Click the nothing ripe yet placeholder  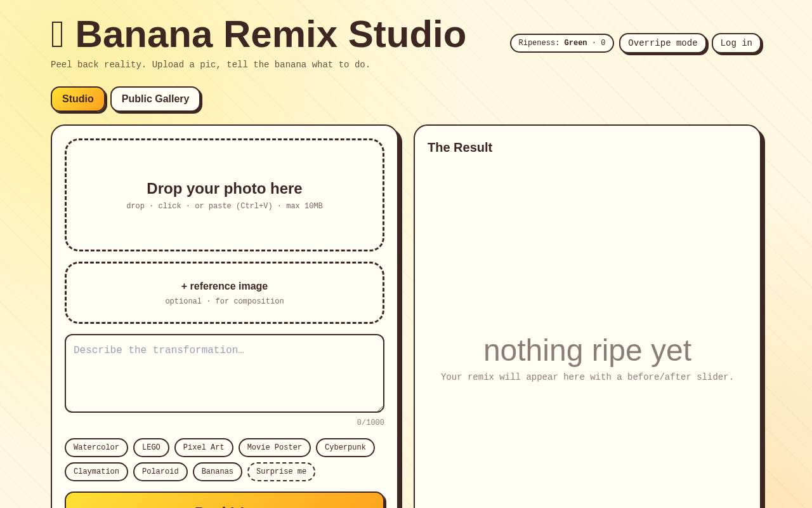click(587, 350)
